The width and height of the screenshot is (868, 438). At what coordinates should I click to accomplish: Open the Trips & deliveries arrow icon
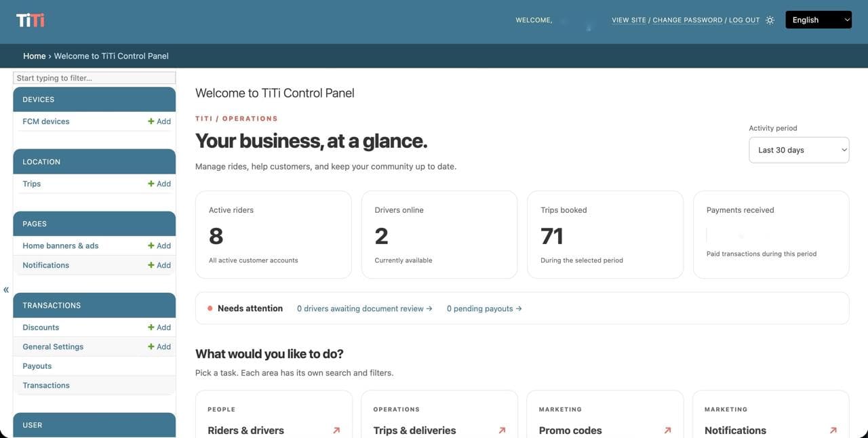coord(502,431)
